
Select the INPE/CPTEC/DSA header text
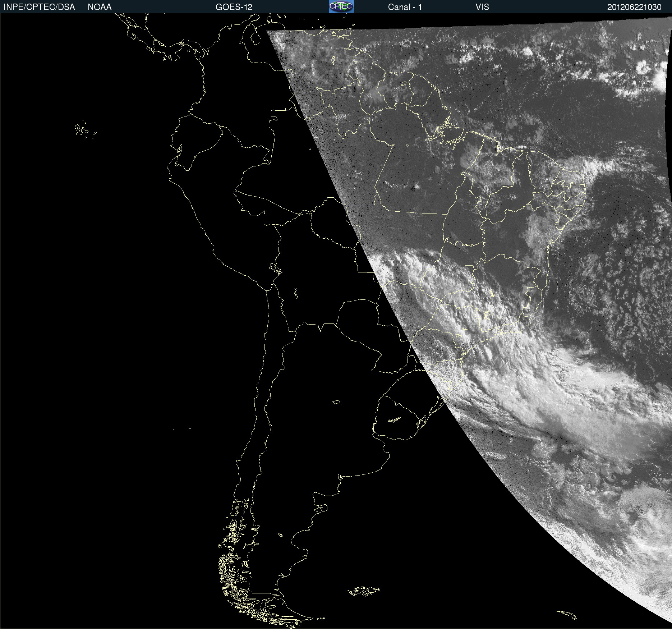(39, 7)
